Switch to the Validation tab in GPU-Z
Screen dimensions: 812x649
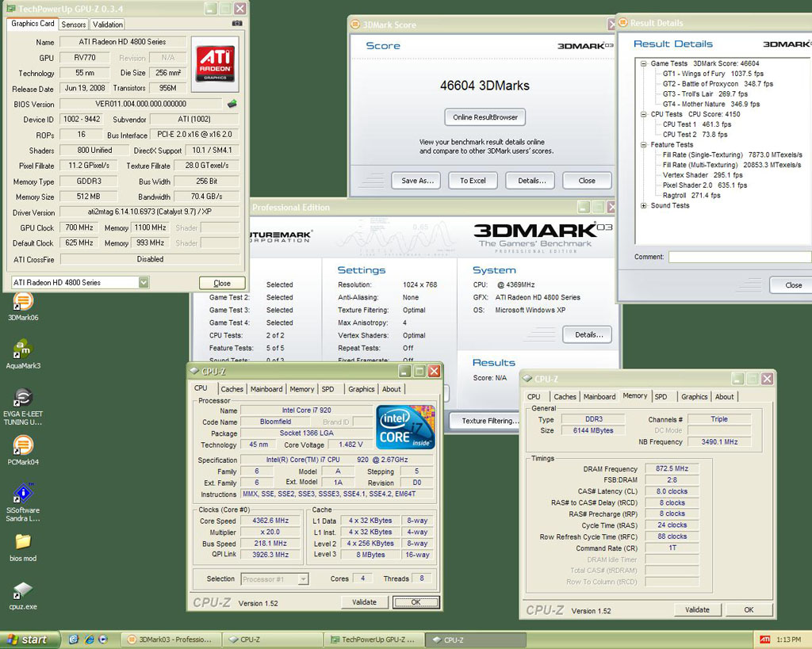click(x=108, y=25)
